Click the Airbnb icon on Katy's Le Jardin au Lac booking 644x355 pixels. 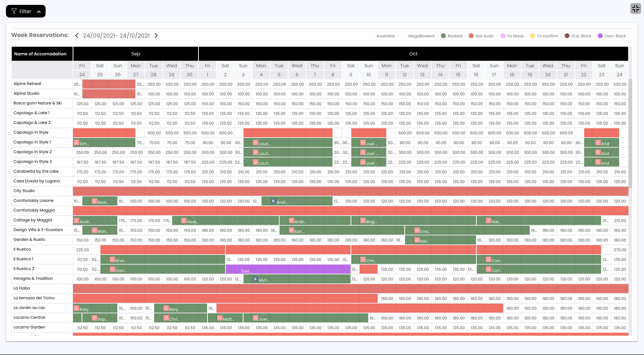click(77, 309)
